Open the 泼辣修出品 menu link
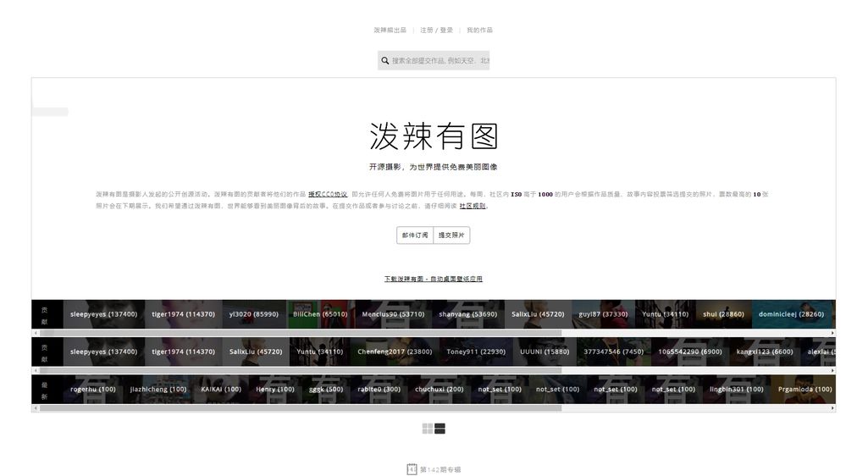The image size is (868, 476). (390, 30)
